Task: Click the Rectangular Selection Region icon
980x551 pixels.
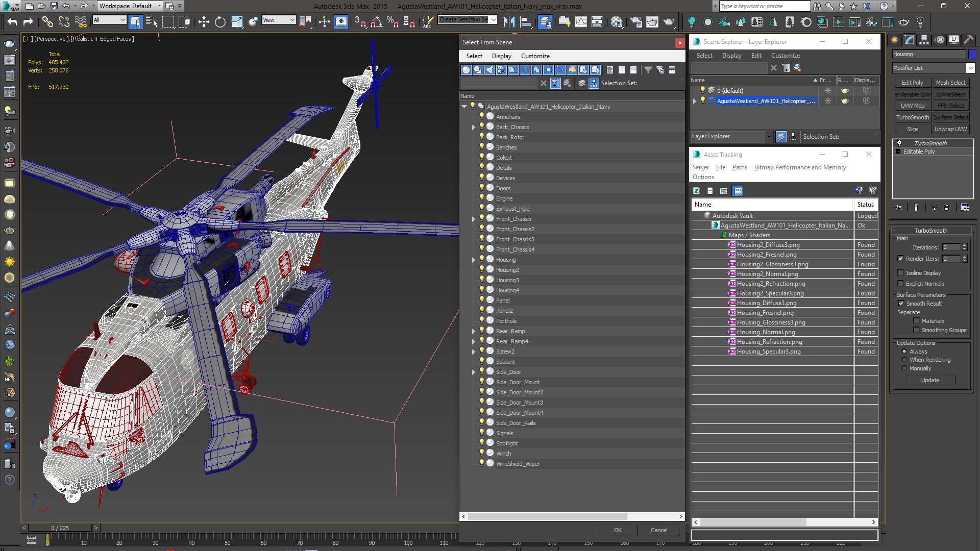Action: tap(168, 21)
